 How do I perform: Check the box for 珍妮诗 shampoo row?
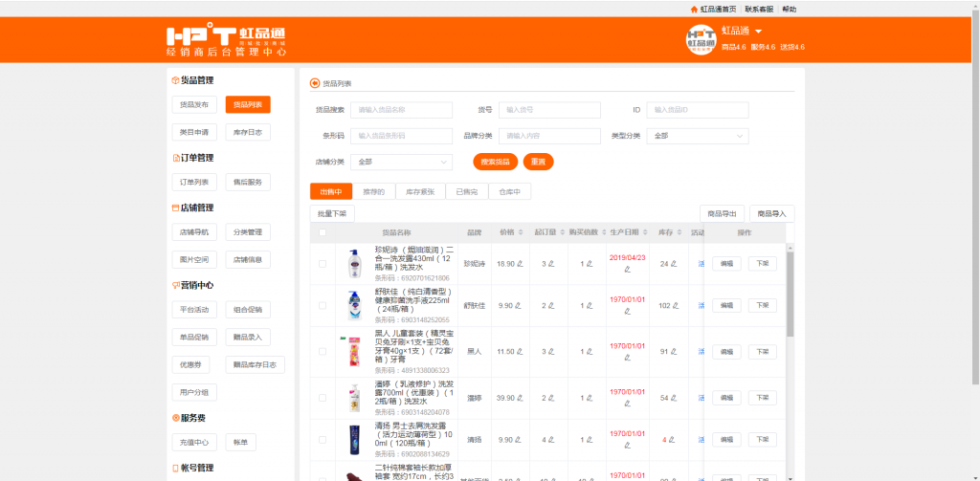coord(323,264)
